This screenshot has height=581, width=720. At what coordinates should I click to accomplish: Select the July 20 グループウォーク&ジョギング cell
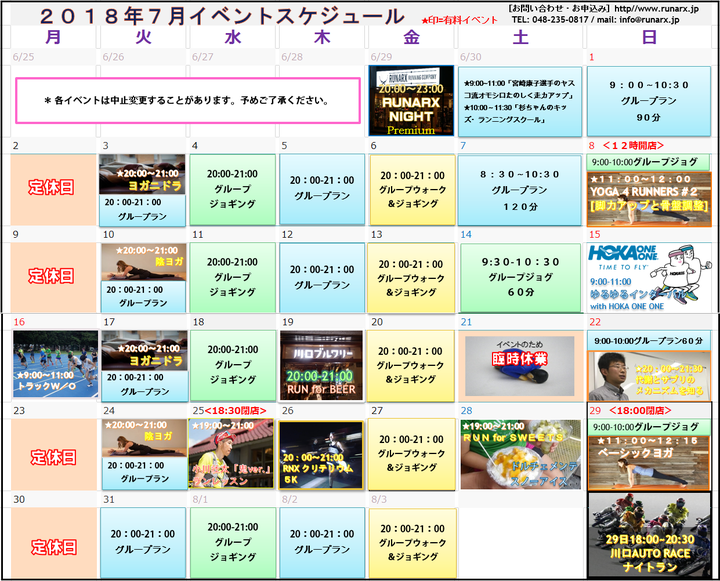click(411, 366)
